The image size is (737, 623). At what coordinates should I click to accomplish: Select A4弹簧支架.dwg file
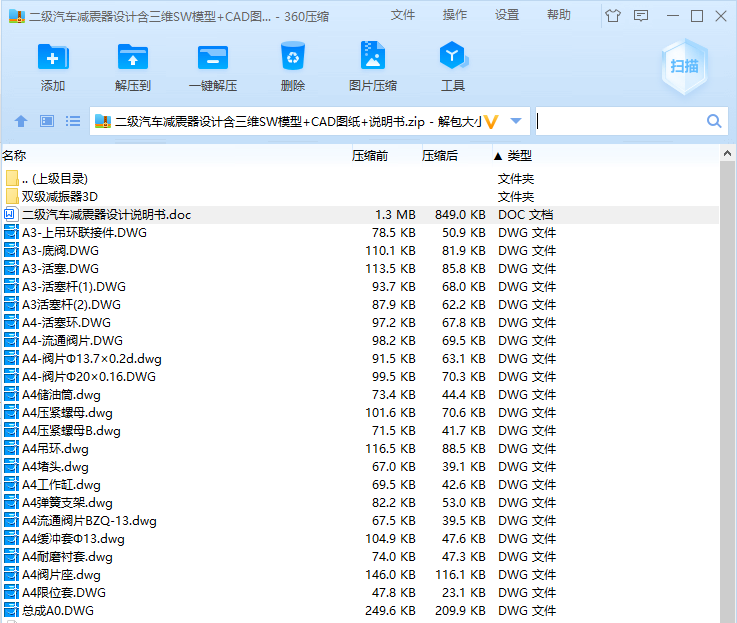pos(361,503)
